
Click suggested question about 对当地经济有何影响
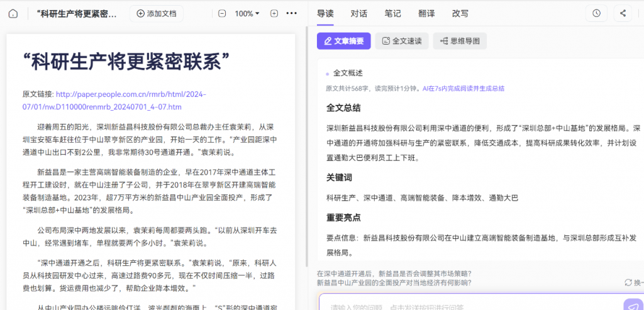pyautogui.click(x=394, y=282)
